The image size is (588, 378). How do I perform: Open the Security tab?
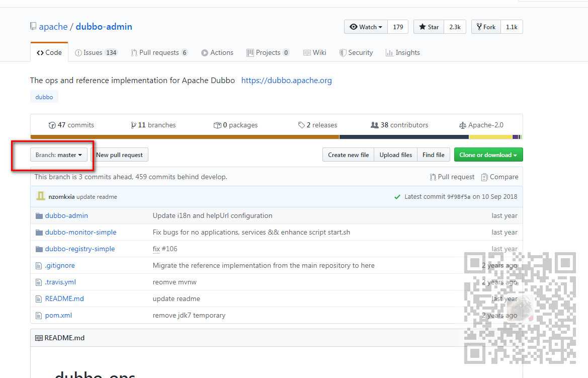pyautogui.click(x=356, y=52)
